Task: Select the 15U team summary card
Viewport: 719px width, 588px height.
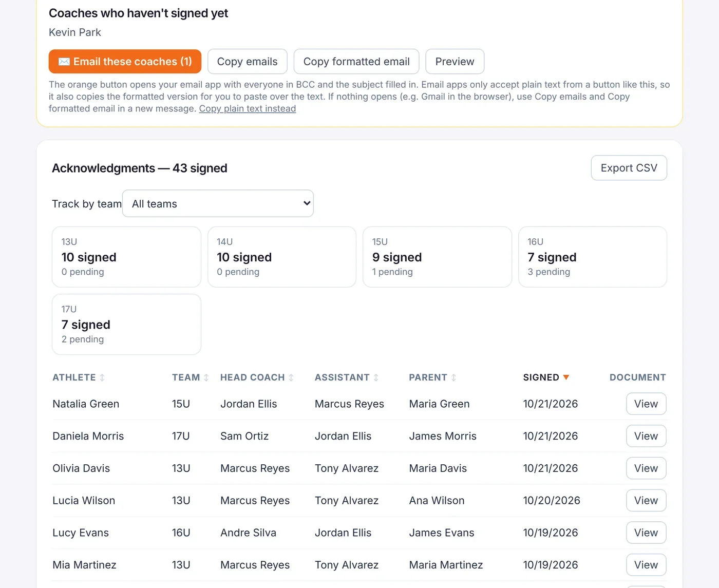Action: click(x=437, y=257)
